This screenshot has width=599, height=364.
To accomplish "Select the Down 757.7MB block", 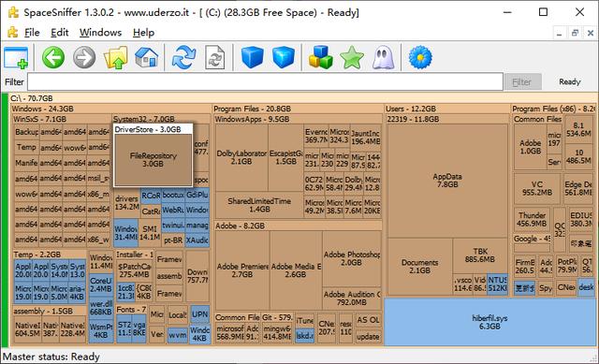I will pos(197,276).
